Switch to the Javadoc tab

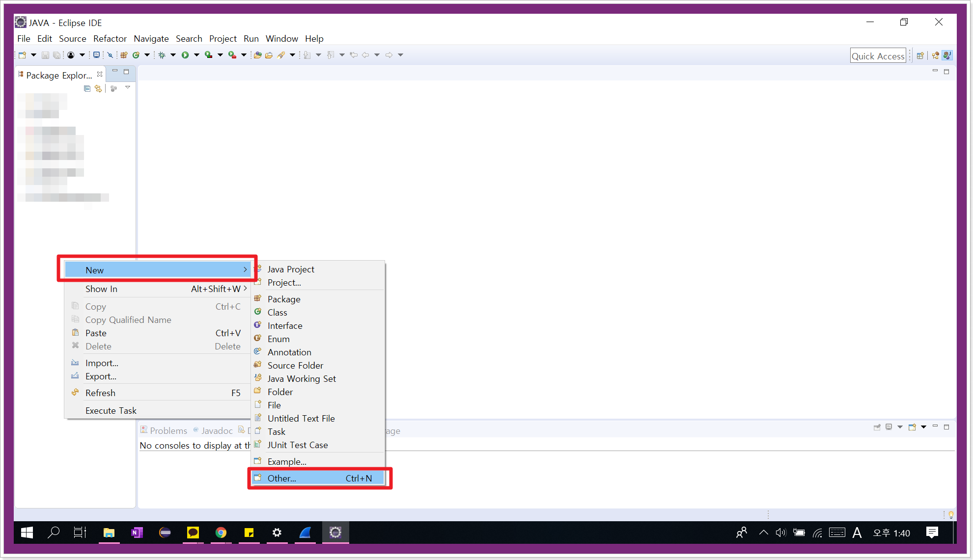point(213,430)
